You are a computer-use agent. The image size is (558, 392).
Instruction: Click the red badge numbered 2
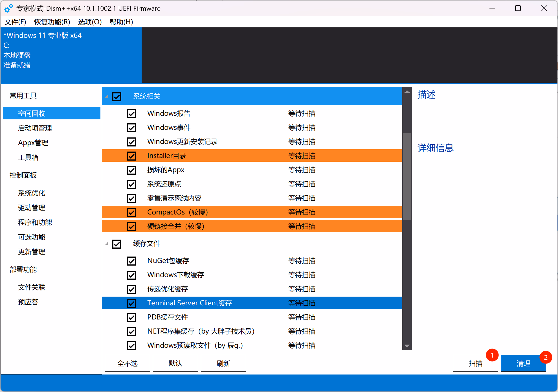coord(546,357)
